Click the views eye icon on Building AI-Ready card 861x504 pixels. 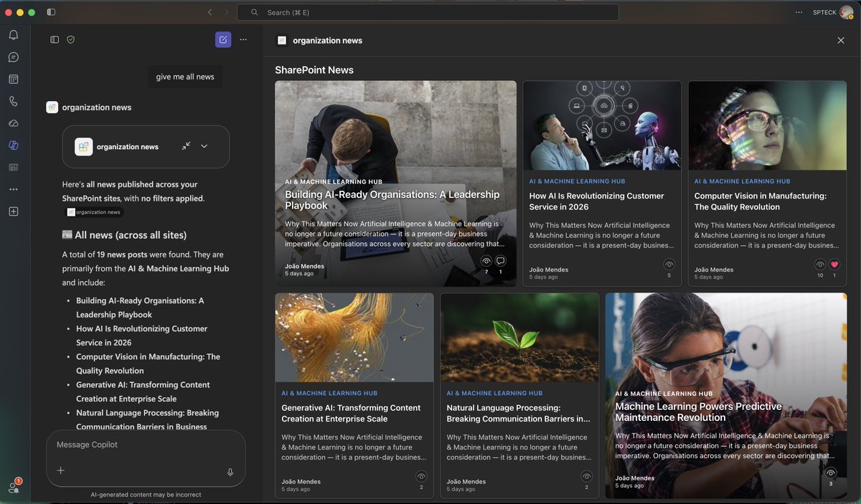click(x=486, y=262)
